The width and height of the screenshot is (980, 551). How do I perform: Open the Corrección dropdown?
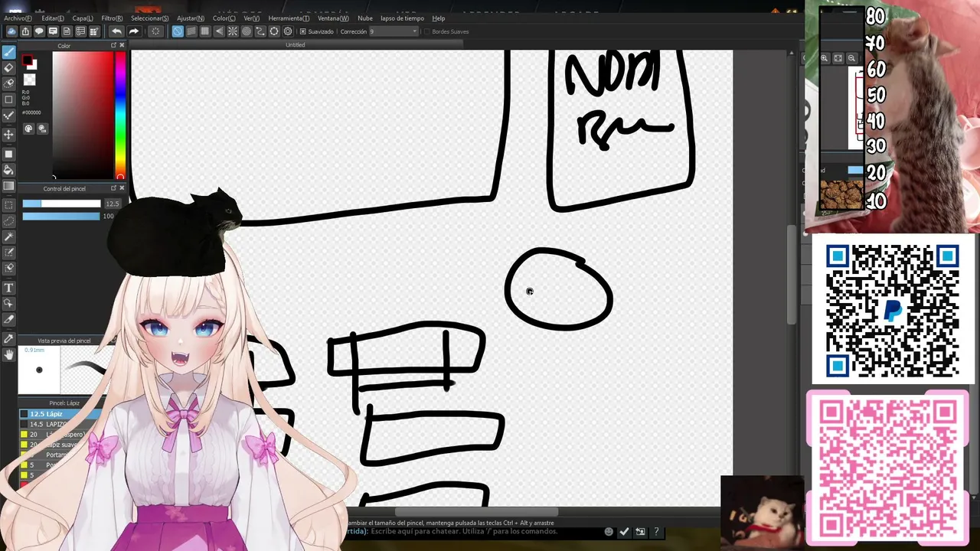(x=394, y=31)
